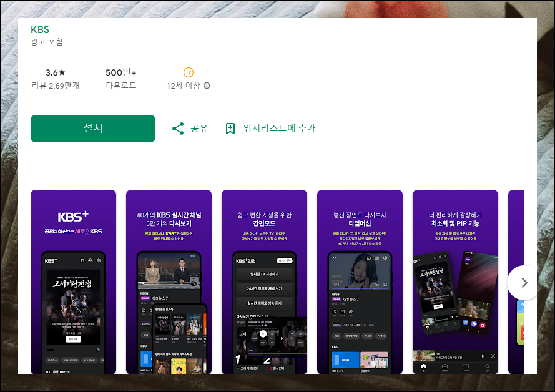The width and height of the screenshot is (555, 392).
Task: Open the KBS+ 새로운 KBS screenshot
Action: click(x=73, y=282)
